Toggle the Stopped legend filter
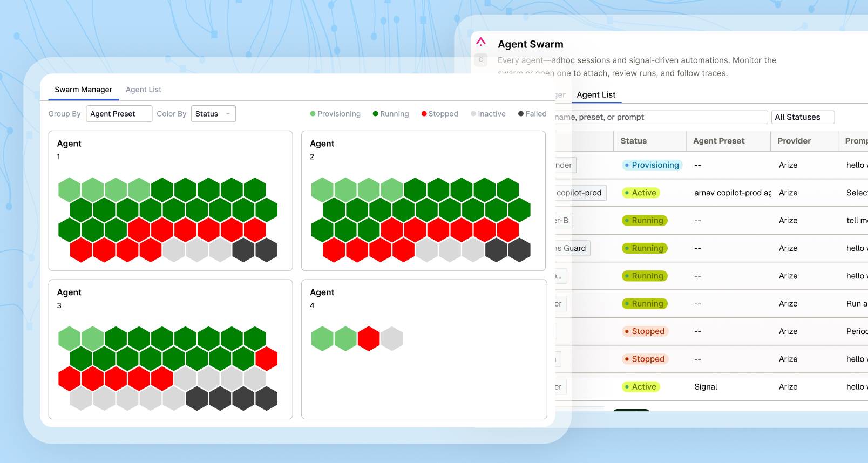The width and height of the screenshot is (868, 463). tap(440, 114)
